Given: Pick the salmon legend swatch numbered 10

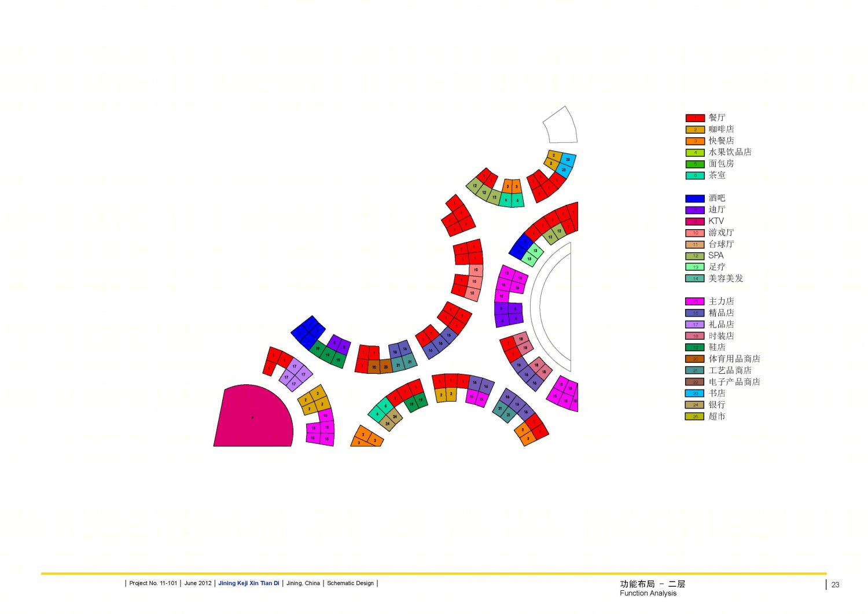Looking at the screenshot, I should tap(695, 233).
